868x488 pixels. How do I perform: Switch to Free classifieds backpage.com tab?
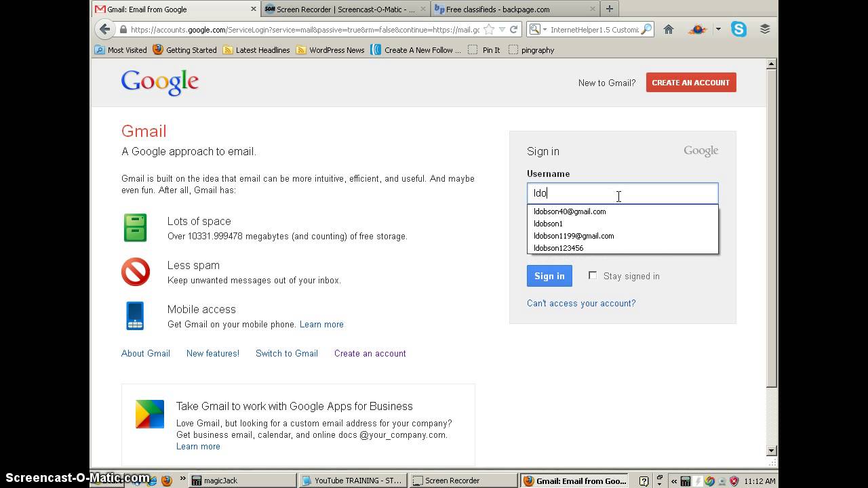click(515, 9)
